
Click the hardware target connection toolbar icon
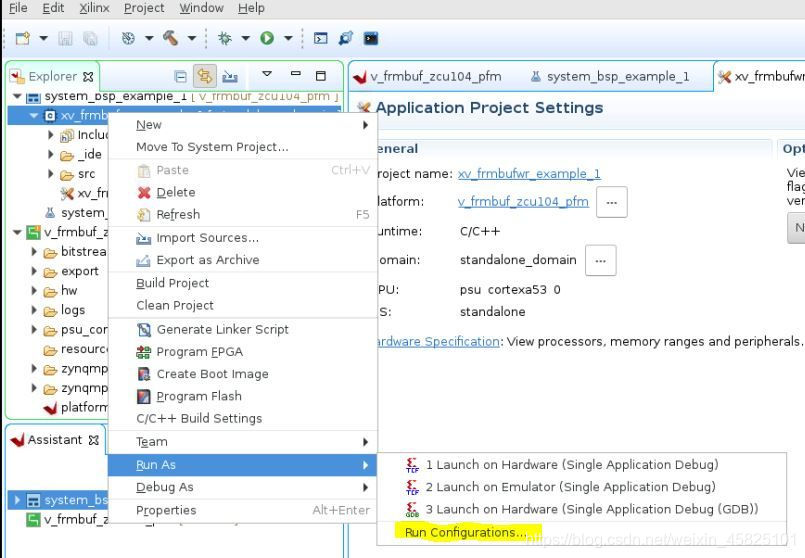coord(346,39)
